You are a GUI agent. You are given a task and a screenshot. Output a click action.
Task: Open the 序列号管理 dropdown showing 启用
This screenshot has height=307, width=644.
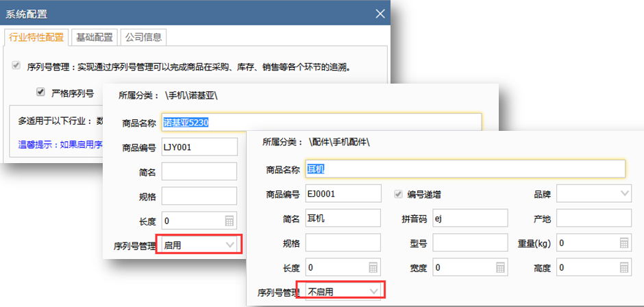[199, 245]
